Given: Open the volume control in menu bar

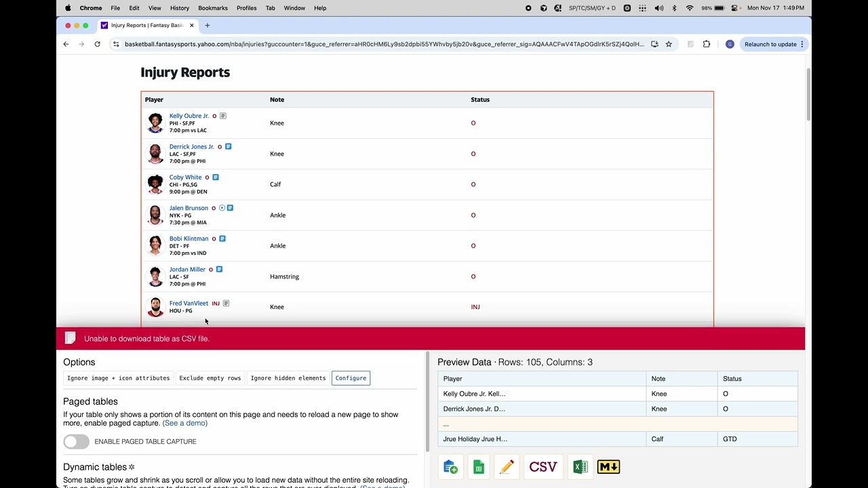Looking at the screenshot, I should click(x=659, y=8).
